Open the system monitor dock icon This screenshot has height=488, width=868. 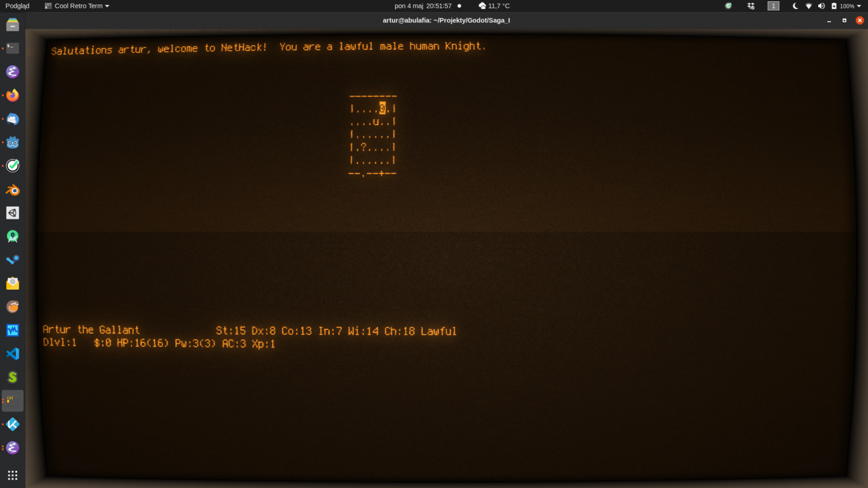13,330
